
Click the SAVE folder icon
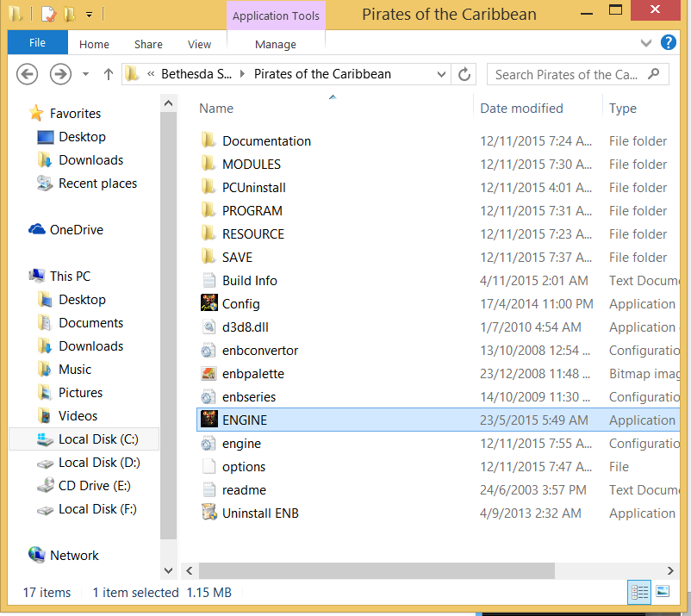[209, 257]
